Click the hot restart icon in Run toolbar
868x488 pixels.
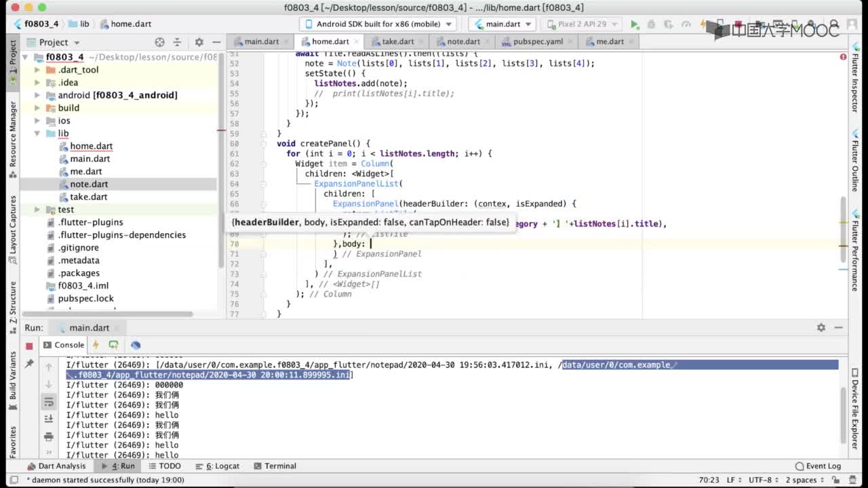point(113,345)
